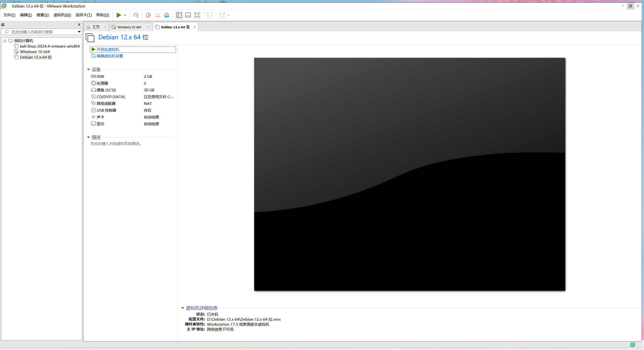This screenshot has height=350, width=644.
Task: Enter full screen mode icon
Action: pyautogui.click(x=197, y=15)
